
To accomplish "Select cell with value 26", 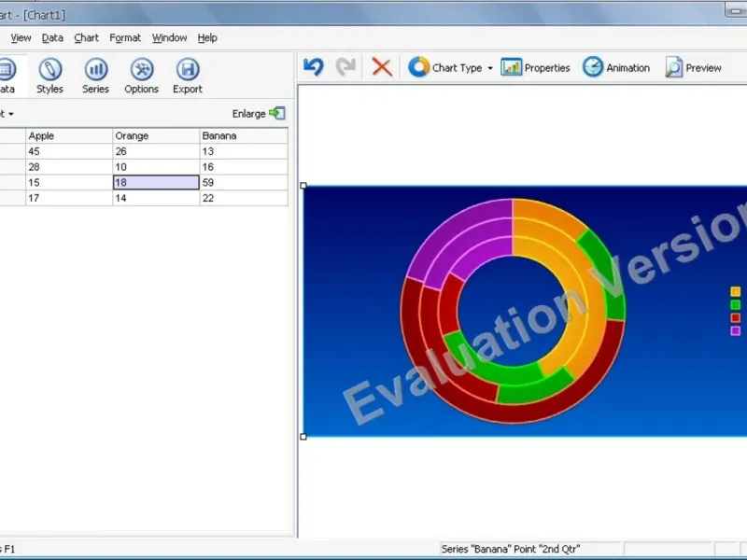I will (x=156, y=151).
